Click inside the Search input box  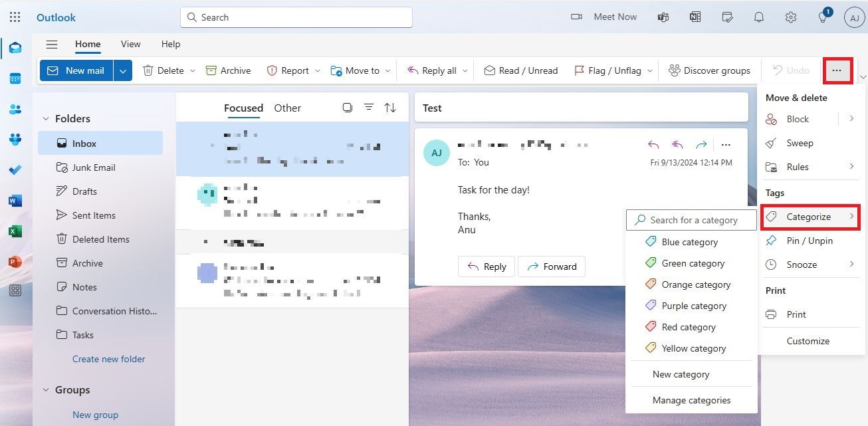[296, 17]
